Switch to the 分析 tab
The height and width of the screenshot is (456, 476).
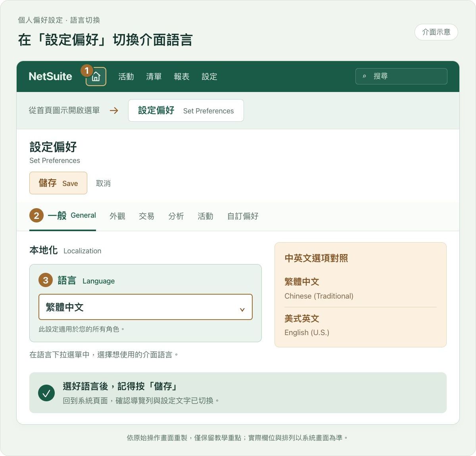tap(176, 216)
